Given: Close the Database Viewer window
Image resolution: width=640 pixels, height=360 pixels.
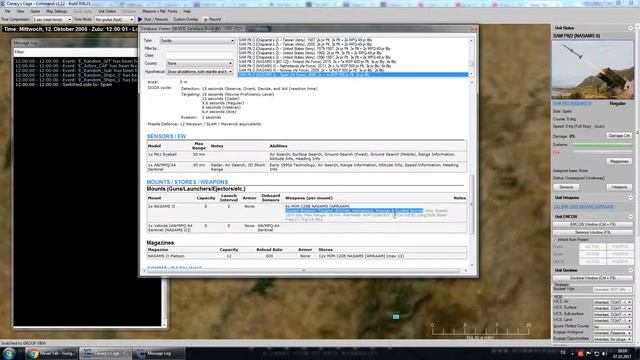Looking at the screenshot, I should click(474, 29).
